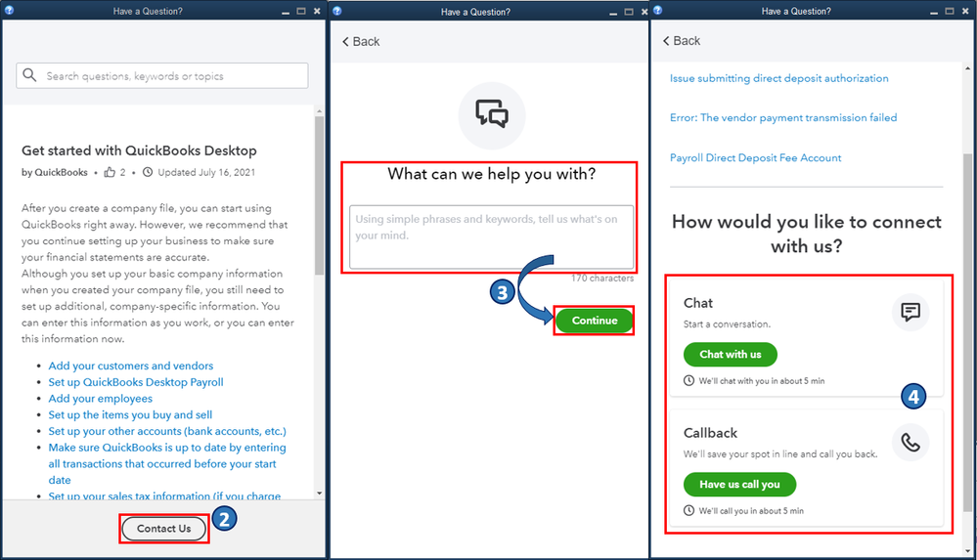Click into the What can we help you with textbox
977x560 pixels.
(x=492, y=237)
